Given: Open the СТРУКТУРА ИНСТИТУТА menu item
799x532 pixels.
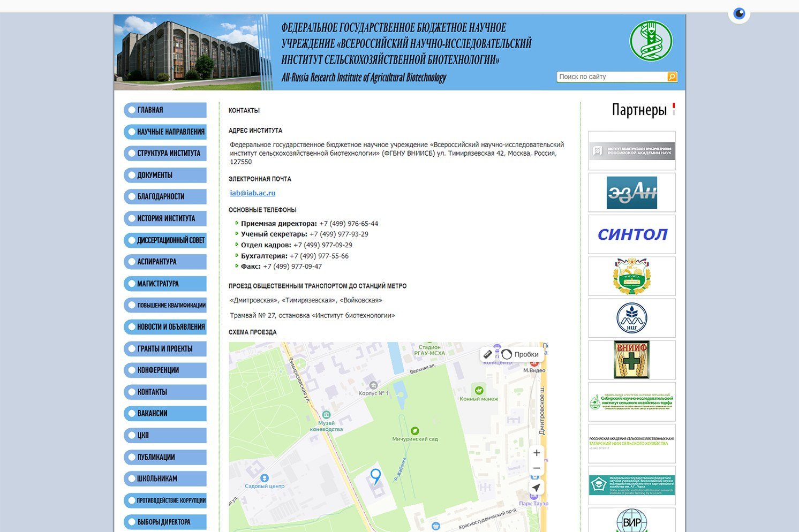Looking at the screenshot, I should point(165,153).
